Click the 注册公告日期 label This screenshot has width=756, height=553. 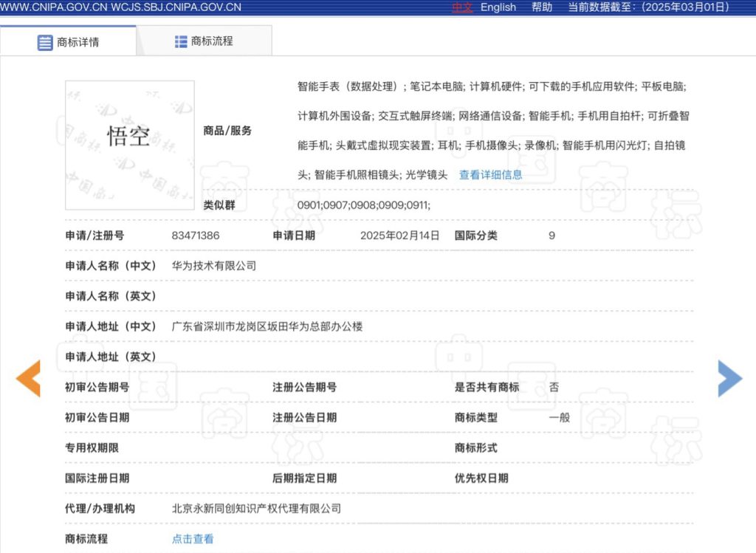point(304,418)
